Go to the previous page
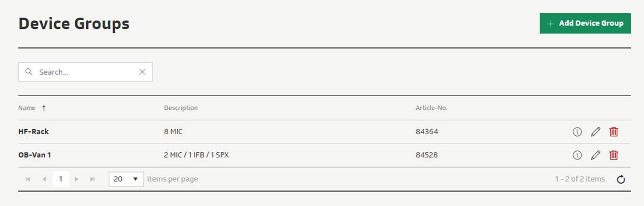The image size is (644, 206). [x=44, y=179]
